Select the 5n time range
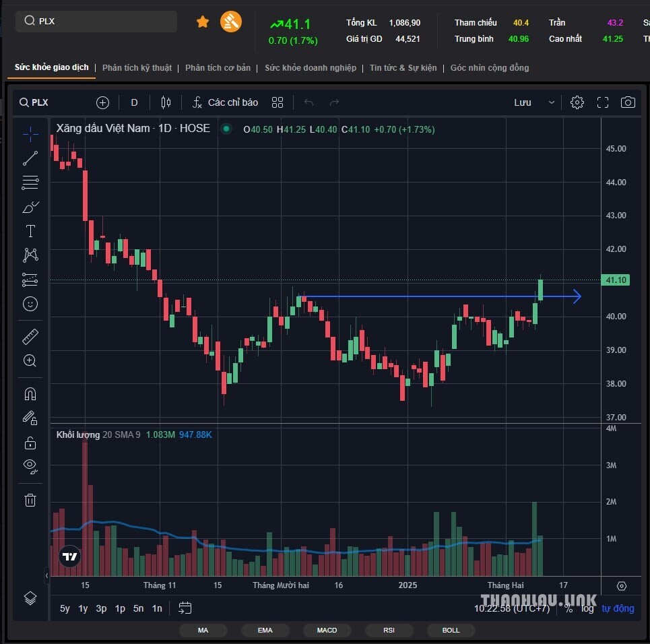This screenshot has width=650, height=644. pyautogui.click(x=139, y=608)
